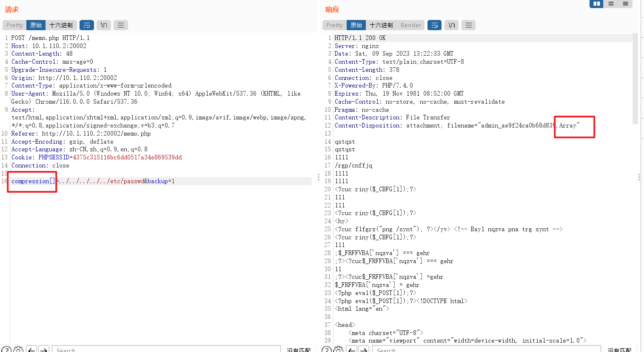Select the top-bottom stacked layout icon
Viewport: 644px width, 352px height.
click(x=611, y=4)
